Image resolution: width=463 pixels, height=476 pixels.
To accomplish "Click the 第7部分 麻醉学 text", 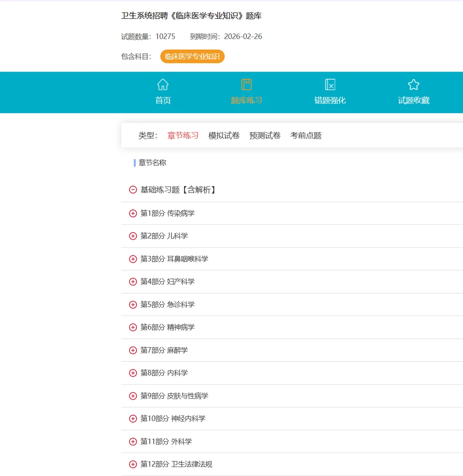I will tap(164, 350).
